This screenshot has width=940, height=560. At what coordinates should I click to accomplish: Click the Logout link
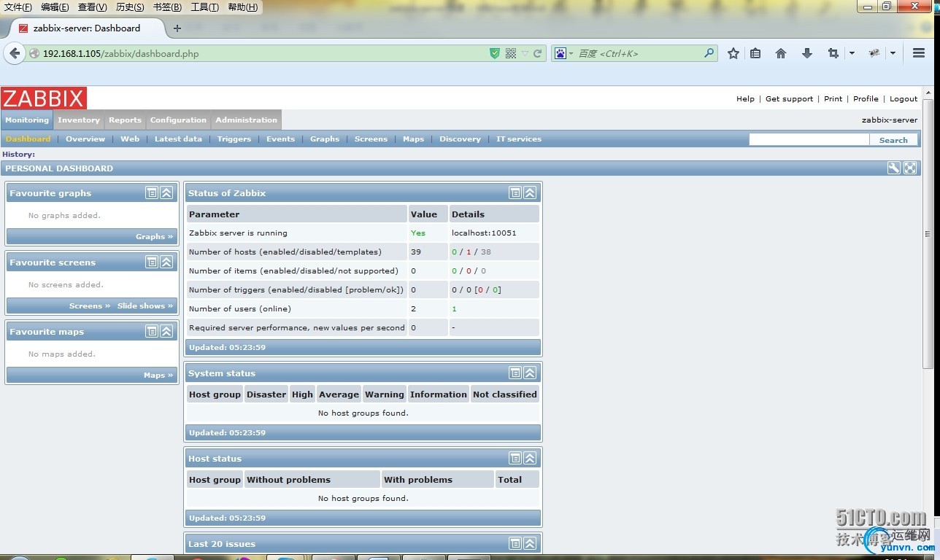(904, 98)
